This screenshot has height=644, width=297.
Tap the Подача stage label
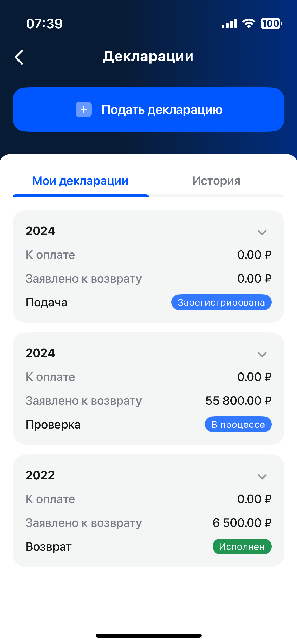(46, 302)
